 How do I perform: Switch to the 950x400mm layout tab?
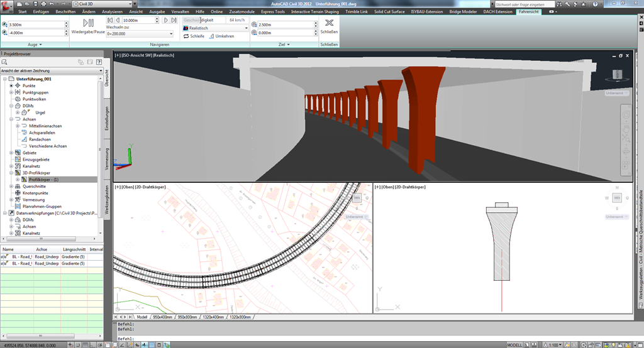pyautogui.click(x=162, y=317)
